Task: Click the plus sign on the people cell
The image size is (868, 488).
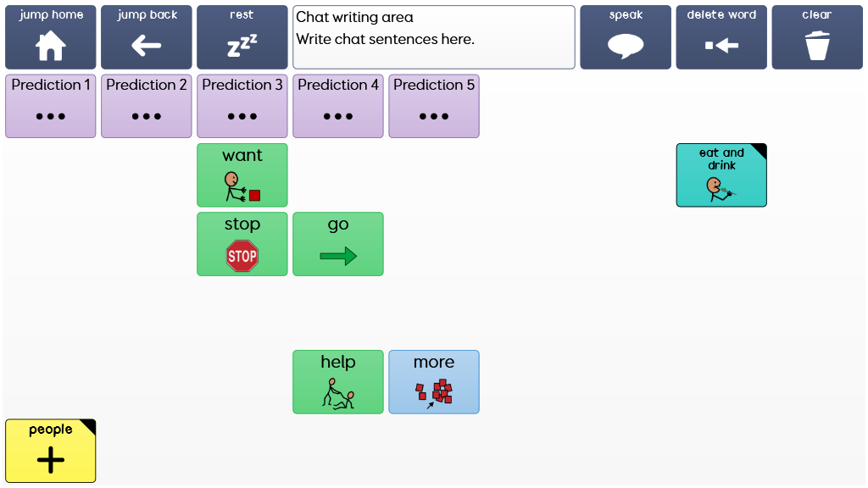Action: pos(50,460)
